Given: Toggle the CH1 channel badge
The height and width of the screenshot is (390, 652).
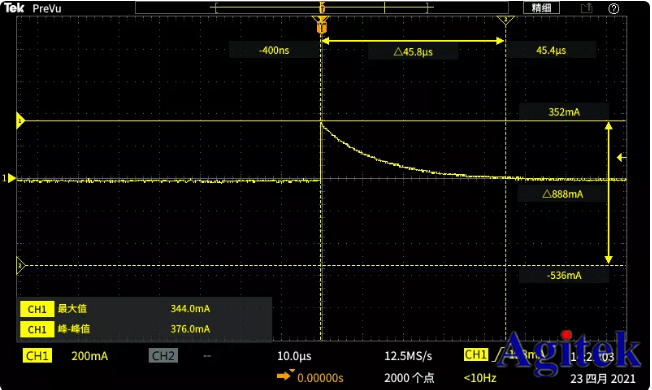Looking at the screenshot, I should pyautogui.click(x=37, y=356).
